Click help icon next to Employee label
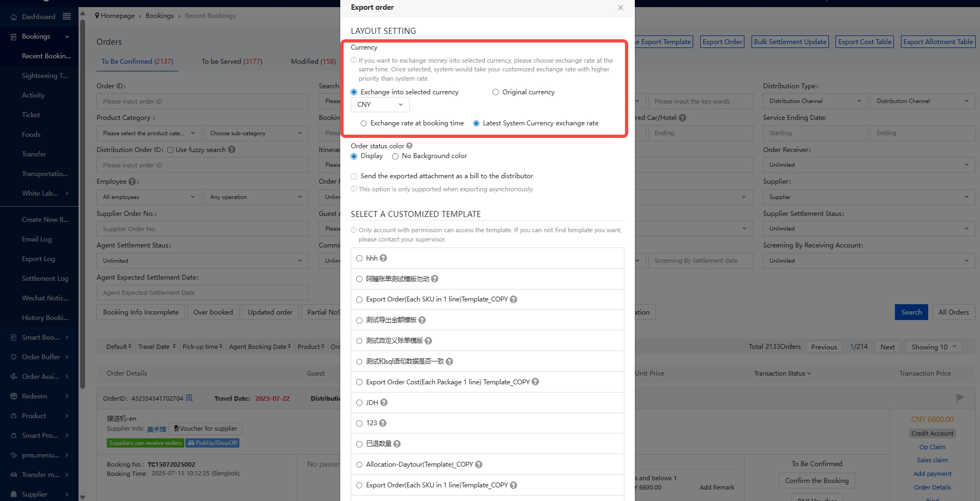Screen dimensions: 980x501 click(132, 182)
